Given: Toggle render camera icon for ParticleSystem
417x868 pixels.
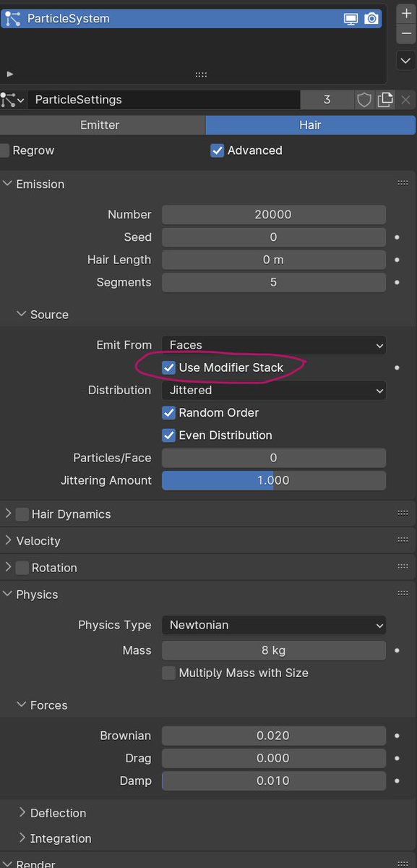Looking at the screenshot, I should pos(371,19).
